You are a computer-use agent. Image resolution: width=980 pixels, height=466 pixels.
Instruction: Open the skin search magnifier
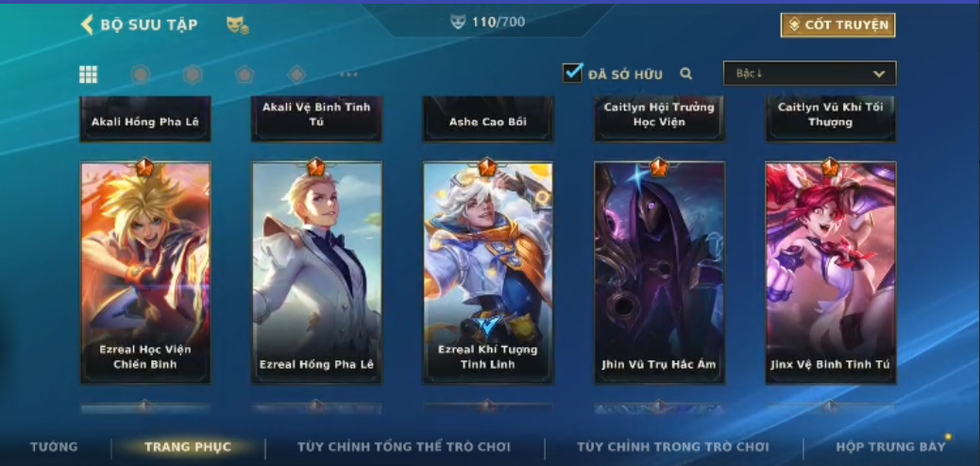click(x=686, y=74)
